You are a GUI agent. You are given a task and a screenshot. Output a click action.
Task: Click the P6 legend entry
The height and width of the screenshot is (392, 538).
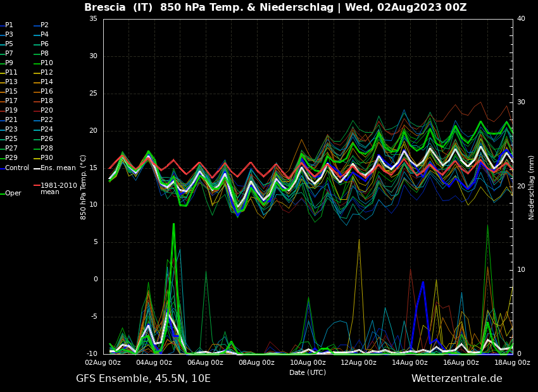point(41,44)
